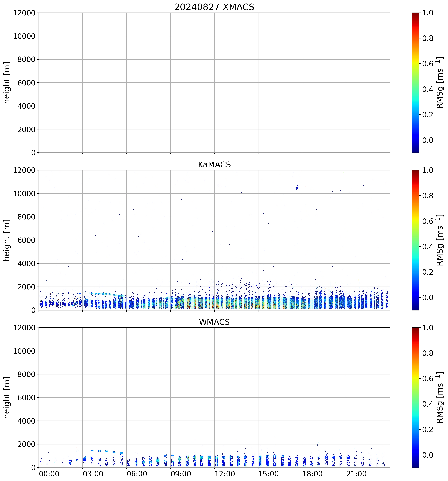Click the XMACS RMSg colorbar label
Image resolution: width=448 pixels, height=481 pixels.
point(440,82)
